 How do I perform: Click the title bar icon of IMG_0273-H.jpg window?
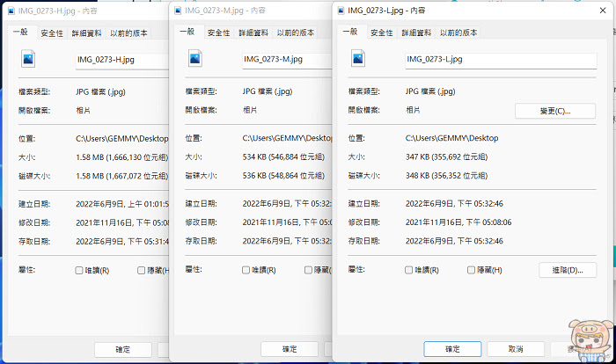[x=11, y=11]
